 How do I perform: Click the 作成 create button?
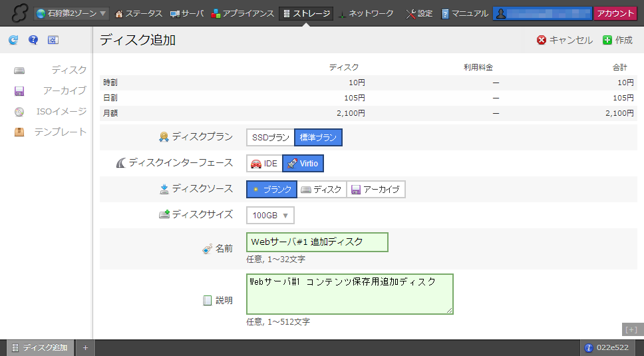pyautogui.click(x=617, y=41)
